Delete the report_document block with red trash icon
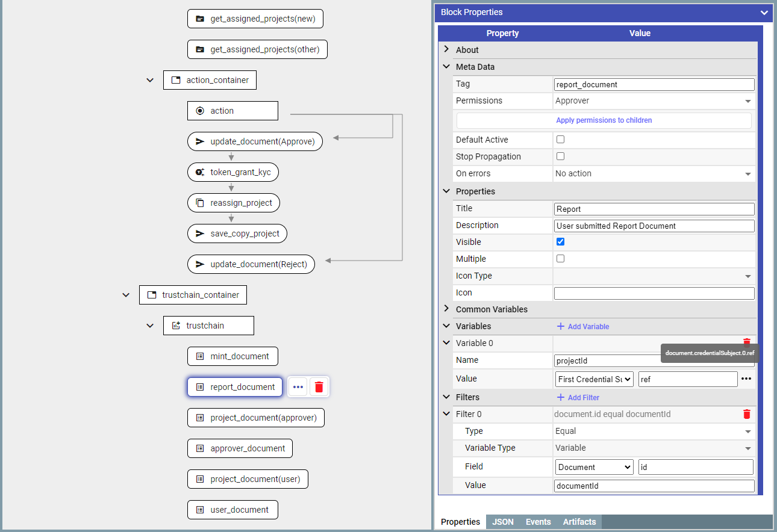 pyautogui.click(x=319, y=387)
